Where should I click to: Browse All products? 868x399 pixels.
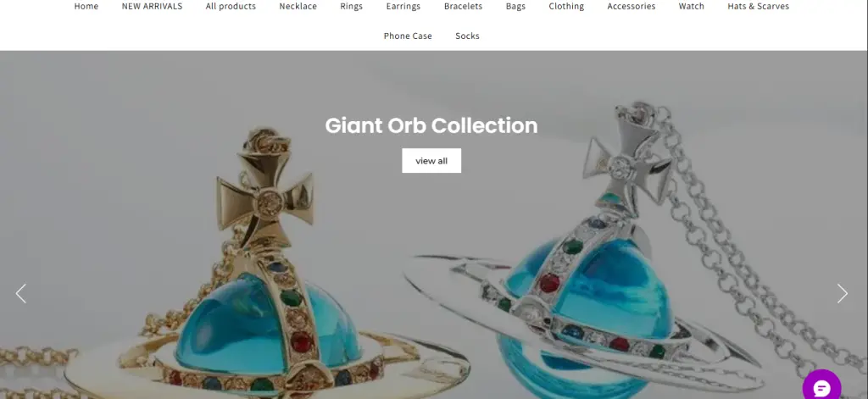231,6
